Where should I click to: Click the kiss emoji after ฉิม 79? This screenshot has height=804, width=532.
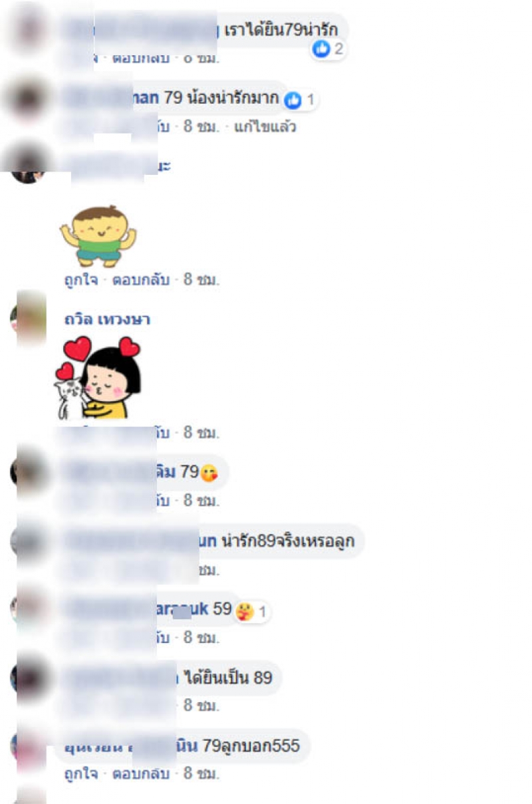[208, 473]
